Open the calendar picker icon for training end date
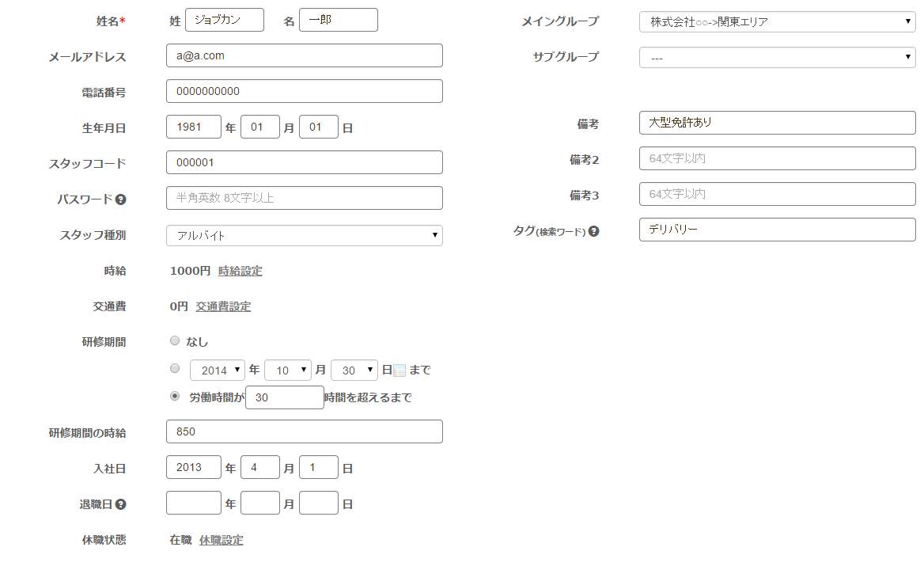The width and height of the screenshot is (924, 570). pos(400,370)
